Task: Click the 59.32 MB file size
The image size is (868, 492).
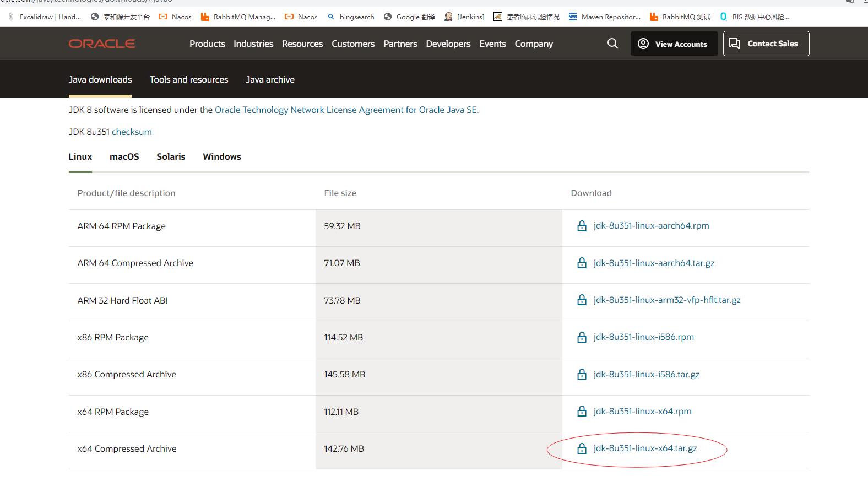Action: [342, 226]
